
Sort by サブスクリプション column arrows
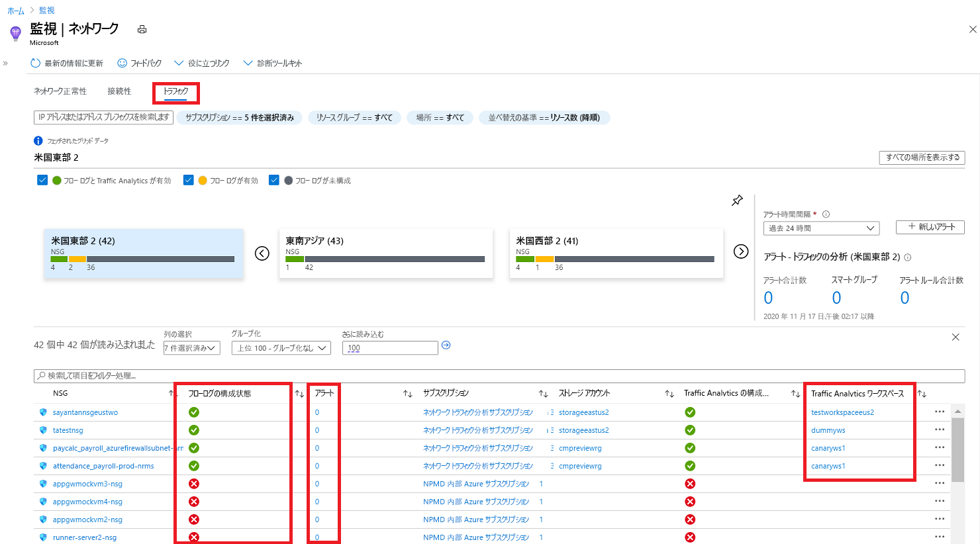coord(544,394)
